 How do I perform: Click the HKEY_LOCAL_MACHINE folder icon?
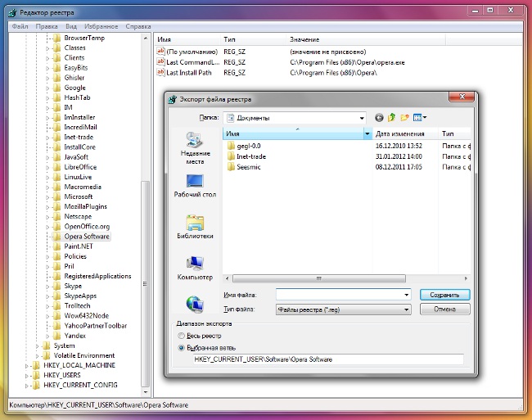tap(36, 365)
